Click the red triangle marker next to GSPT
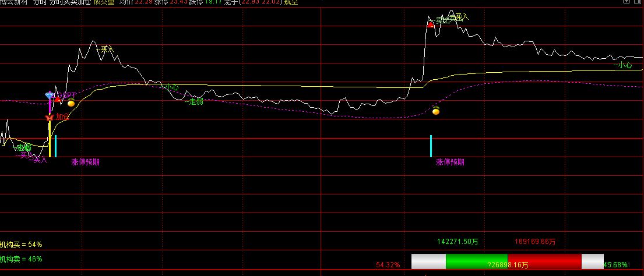Screen dimensions: 644x276 point(58,99)
